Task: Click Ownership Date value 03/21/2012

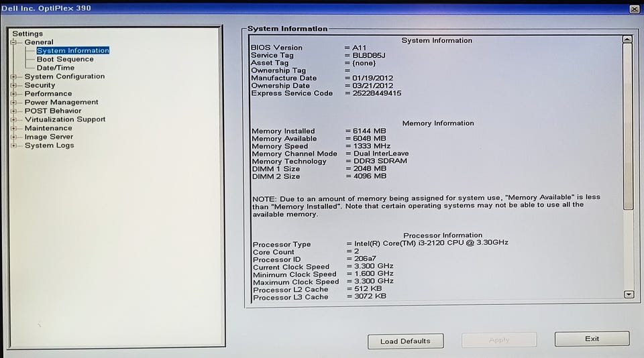Action: coord(372,86)
